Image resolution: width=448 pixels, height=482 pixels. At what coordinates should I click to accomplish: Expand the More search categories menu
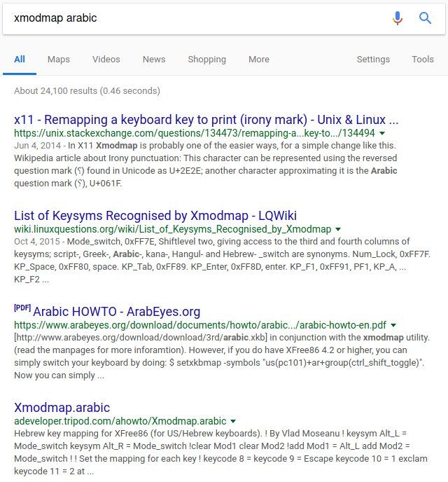tap(259, 60)
